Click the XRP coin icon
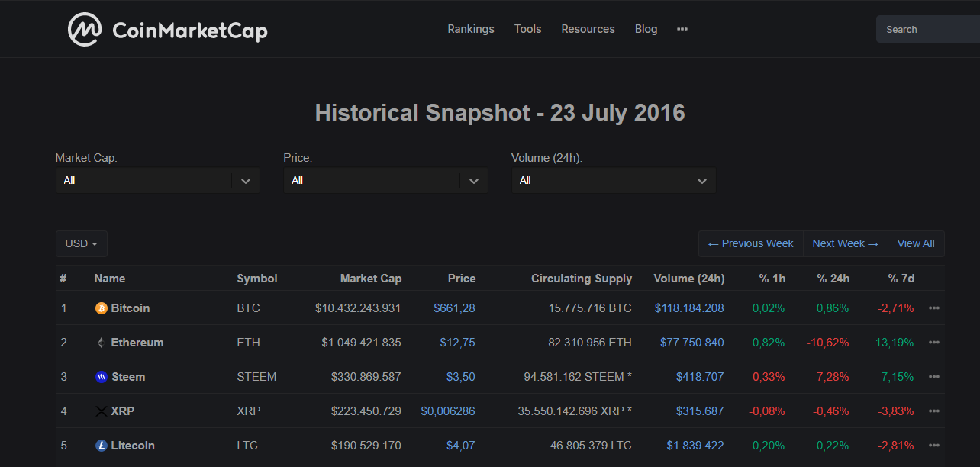This screenshot has width=980, height=467. (102, 411)
